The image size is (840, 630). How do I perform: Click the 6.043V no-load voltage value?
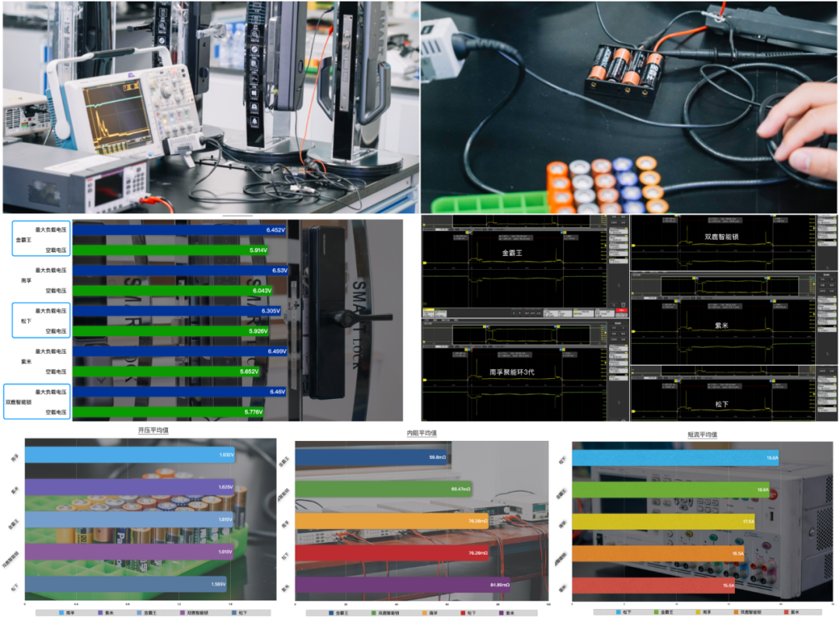click(262, 291)
